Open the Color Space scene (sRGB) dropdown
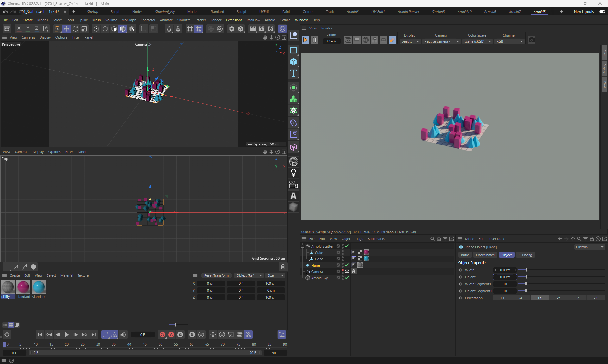 point(477,41)
